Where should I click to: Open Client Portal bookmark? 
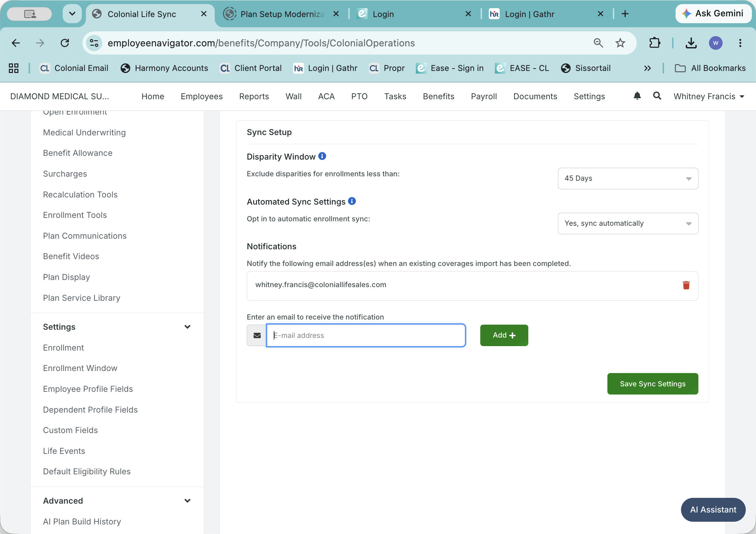pyautogui.click(x=251, y=68)
